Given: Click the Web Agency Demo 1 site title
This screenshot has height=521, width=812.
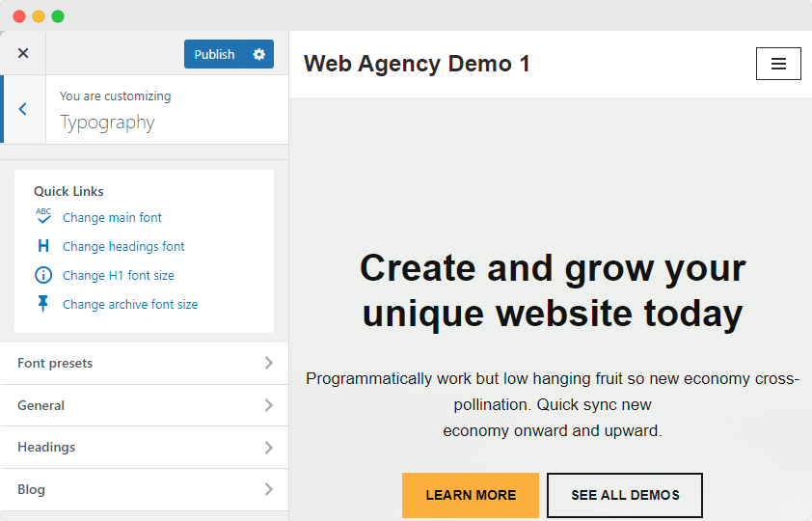Looking at the screenshot, I should 417,64.
